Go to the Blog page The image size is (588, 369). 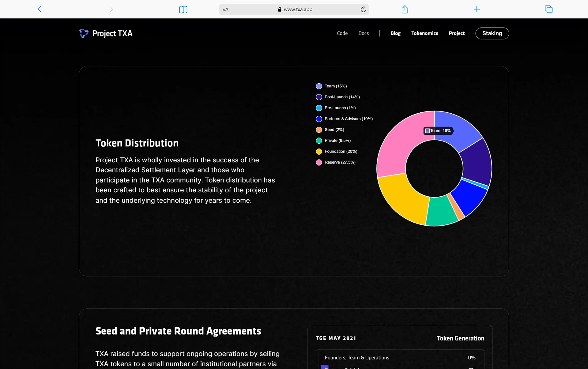(395, 33)
